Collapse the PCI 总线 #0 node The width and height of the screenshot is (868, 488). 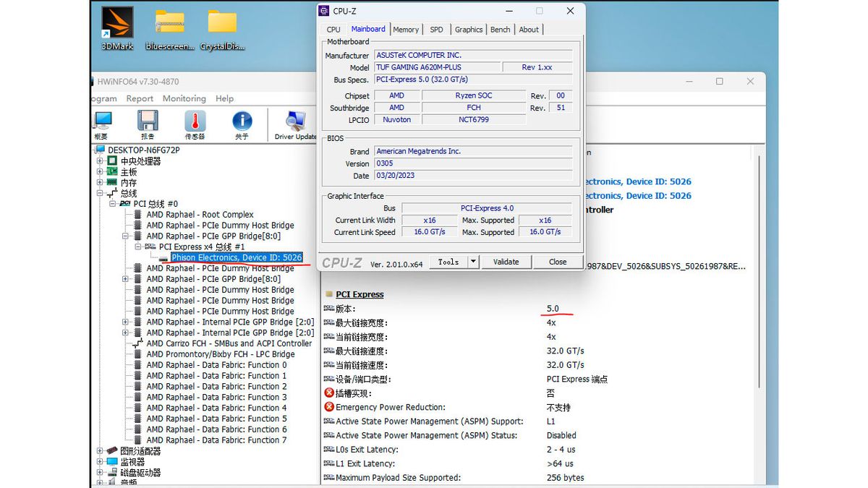pos(113,204)
